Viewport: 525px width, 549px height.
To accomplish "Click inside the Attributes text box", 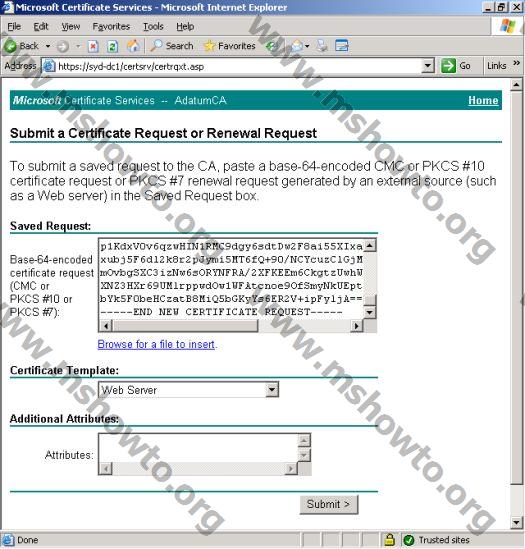I will (199, 449).
